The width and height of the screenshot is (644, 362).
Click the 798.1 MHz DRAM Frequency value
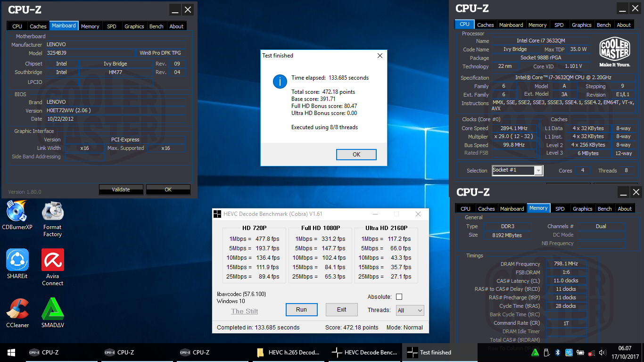(x=566, y=264)
